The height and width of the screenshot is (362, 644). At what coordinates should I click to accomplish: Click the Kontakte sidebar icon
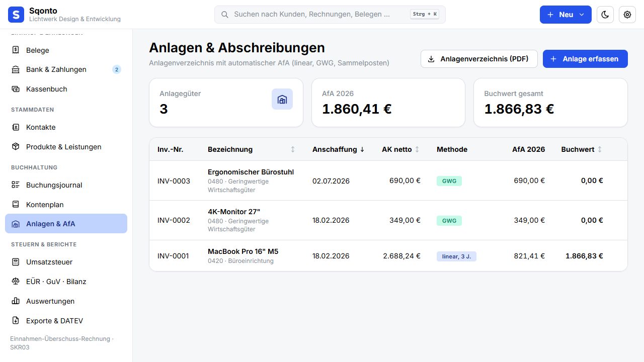[x=16, y=127]
